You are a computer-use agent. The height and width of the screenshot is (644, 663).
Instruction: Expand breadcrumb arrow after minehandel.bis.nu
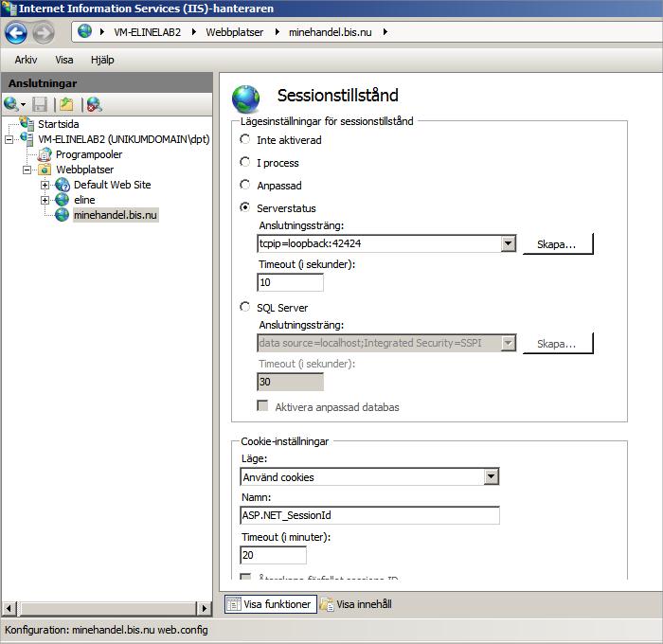(385, 31)
